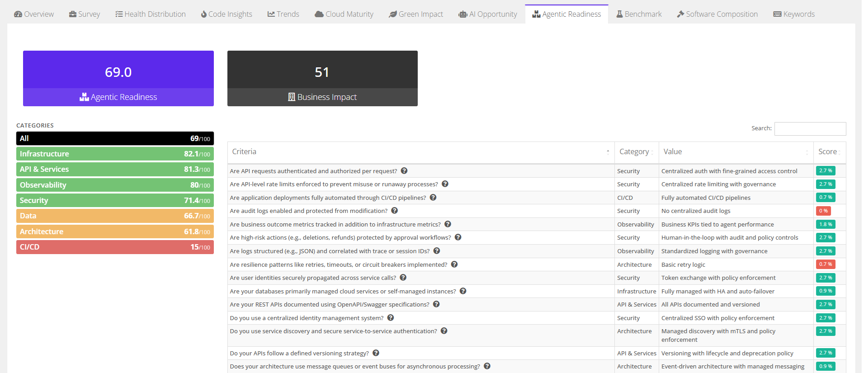868x373 pixels.
Task: Click red 0.7 % badge for Basic retry logic
Action: (826, 264)
